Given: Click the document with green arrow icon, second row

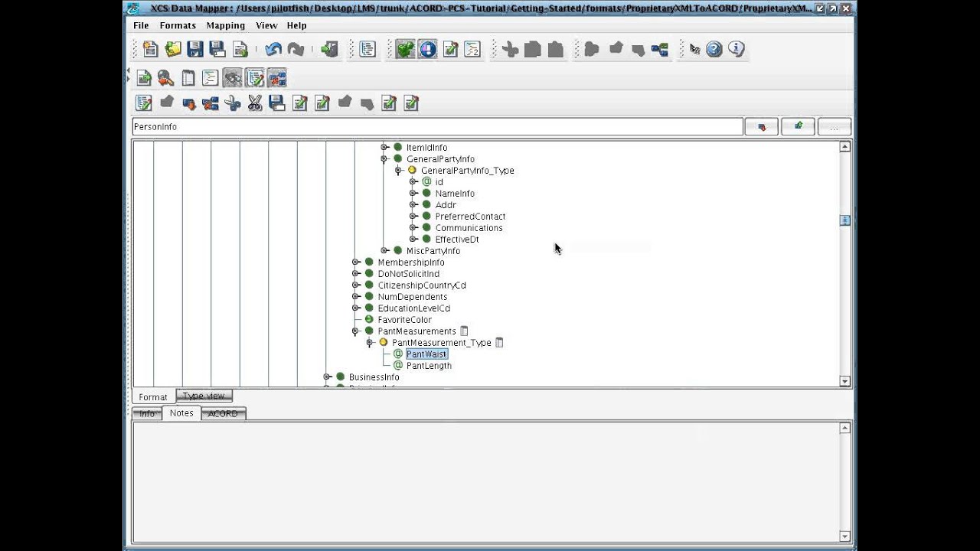Looking at the screenshot, I should pos(143,77).
